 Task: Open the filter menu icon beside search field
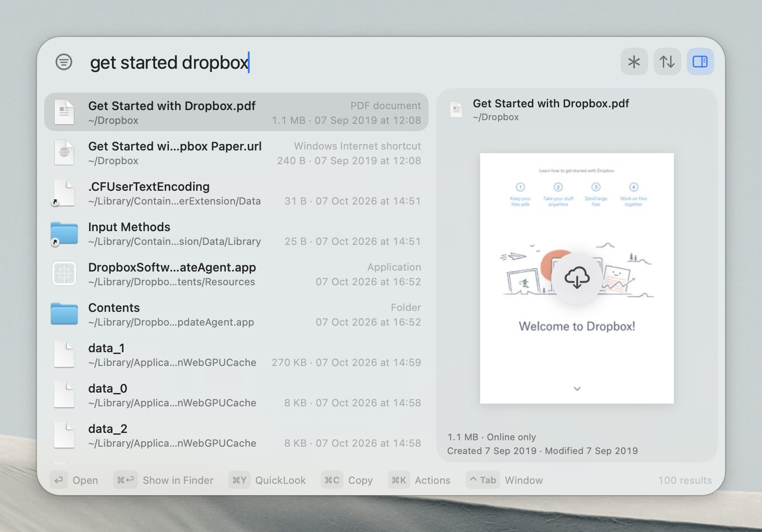click(64, 61)
